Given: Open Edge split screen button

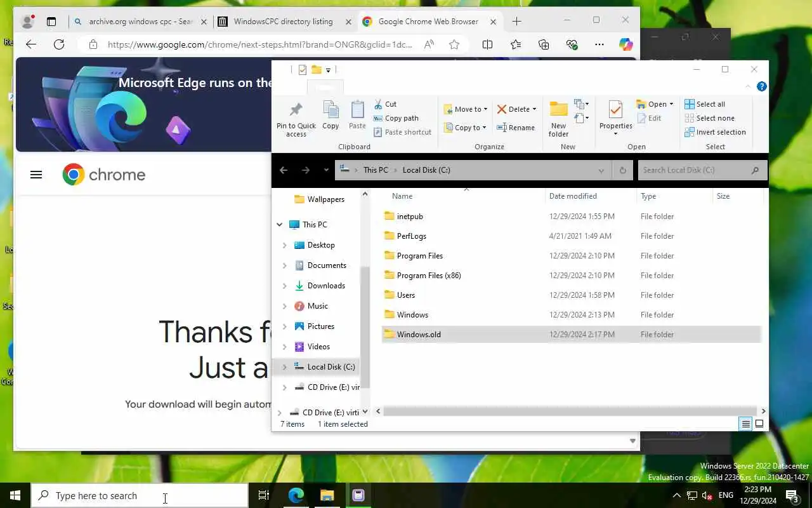Looking at the screenshot, I should coord(487,44).
